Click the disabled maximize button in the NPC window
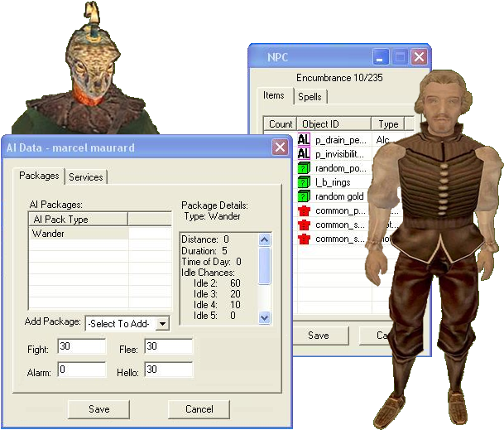Image resolution: width=504 pixels, height=430 pixels. [400, 57]
